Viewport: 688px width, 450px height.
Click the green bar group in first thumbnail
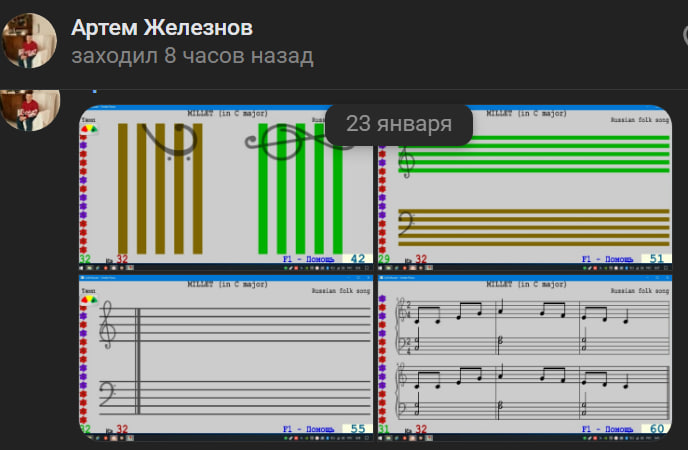[x=301, y=187]
